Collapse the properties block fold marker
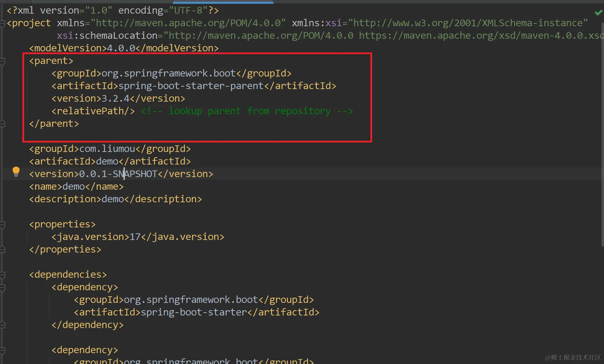The image size is (604, 364). coord(2,225)
